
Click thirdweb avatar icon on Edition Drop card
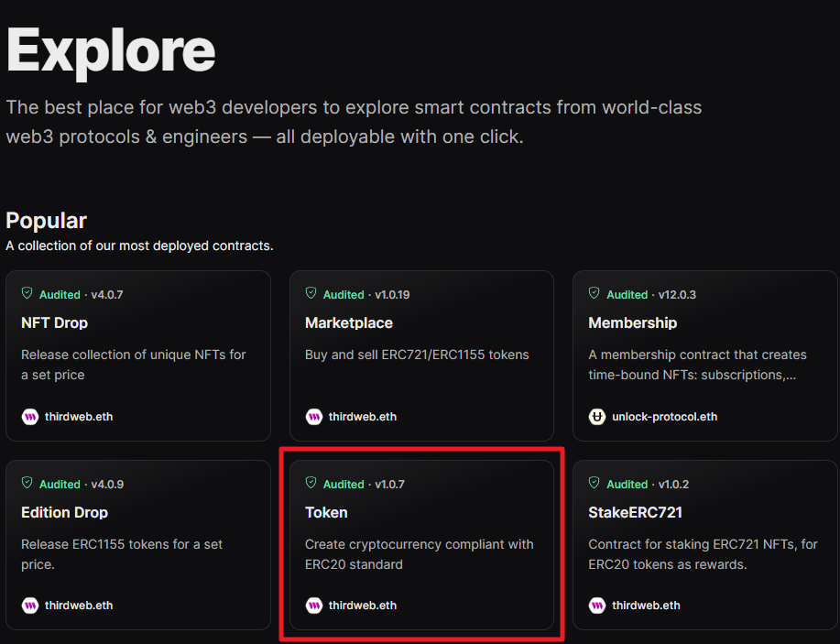(x=30, y=606)
